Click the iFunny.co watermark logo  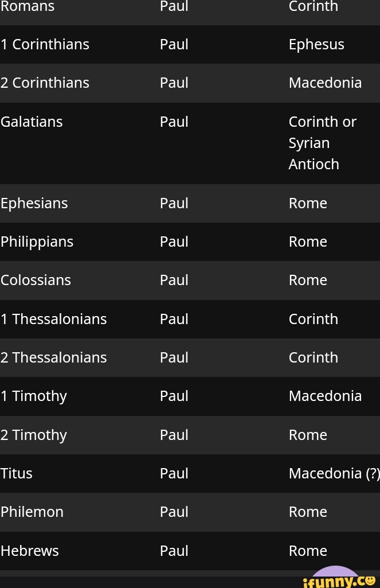[x=339, y=580]
